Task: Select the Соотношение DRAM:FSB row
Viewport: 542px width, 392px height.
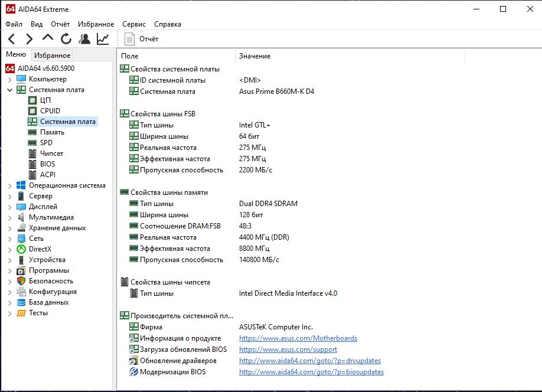Action: 181,226
